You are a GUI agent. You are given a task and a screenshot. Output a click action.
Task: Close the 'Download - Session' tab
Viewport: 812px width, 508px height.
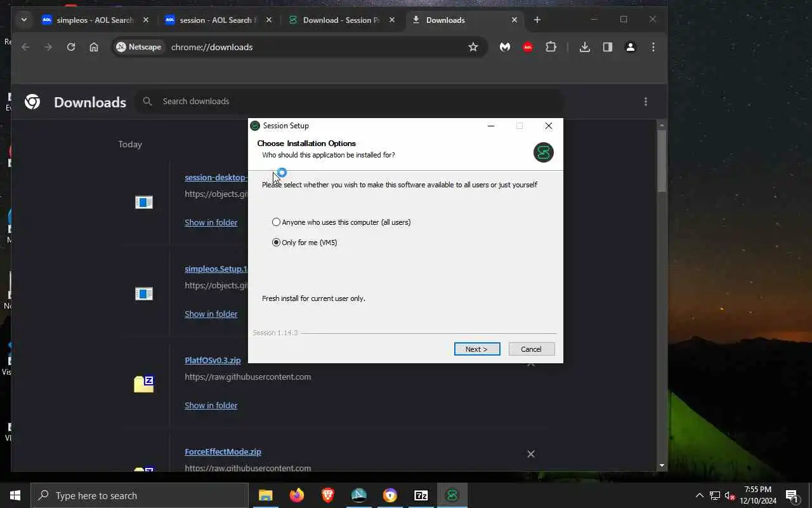coord(392,20)
